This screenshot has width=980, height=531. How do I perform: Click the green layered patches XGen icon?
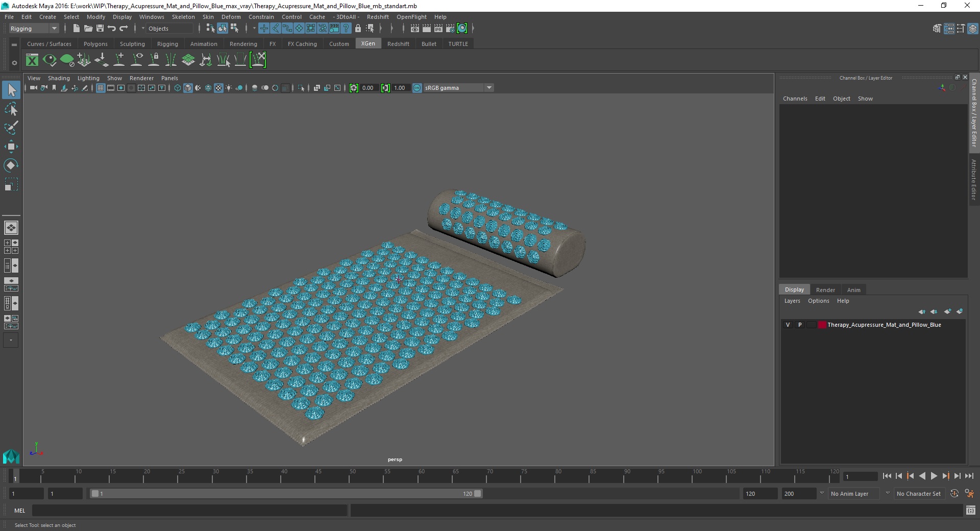click(x=188, y=60)
